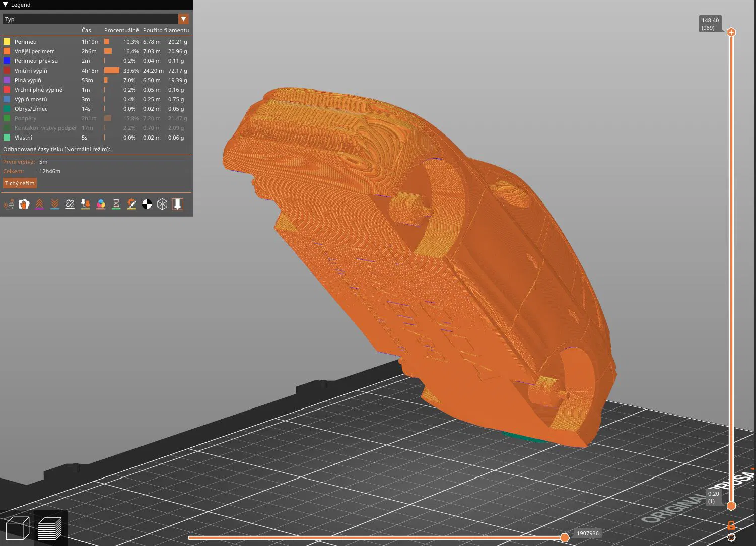
Task: Click the lock icon below vertical slider
Action: pyautogui.click(x=731, y=526)
